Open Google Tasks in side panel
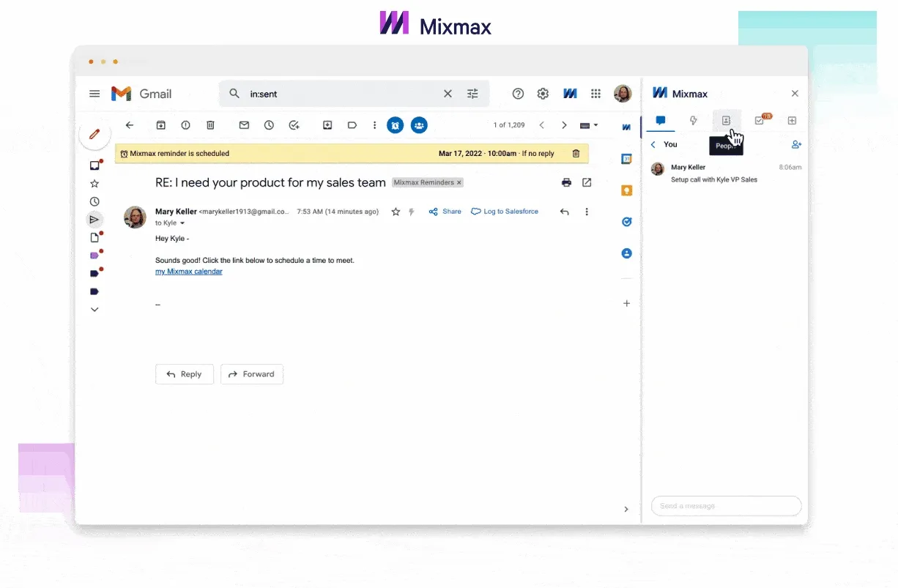898x588 pixels. point(626,222)
